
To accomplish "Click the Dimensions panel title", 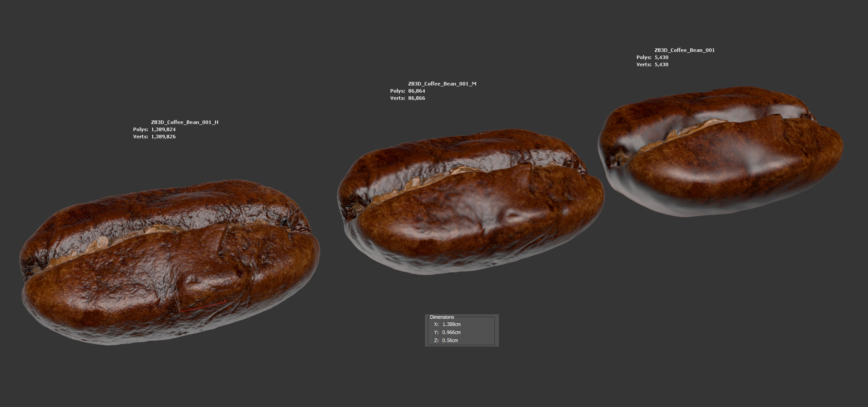I will point(442,317).
